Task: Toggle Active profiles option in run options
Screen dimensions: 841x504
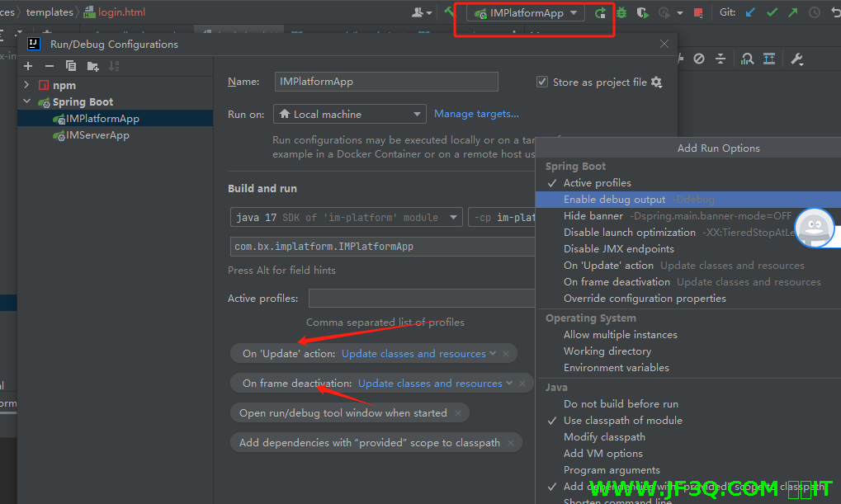Action: point(597,183)
